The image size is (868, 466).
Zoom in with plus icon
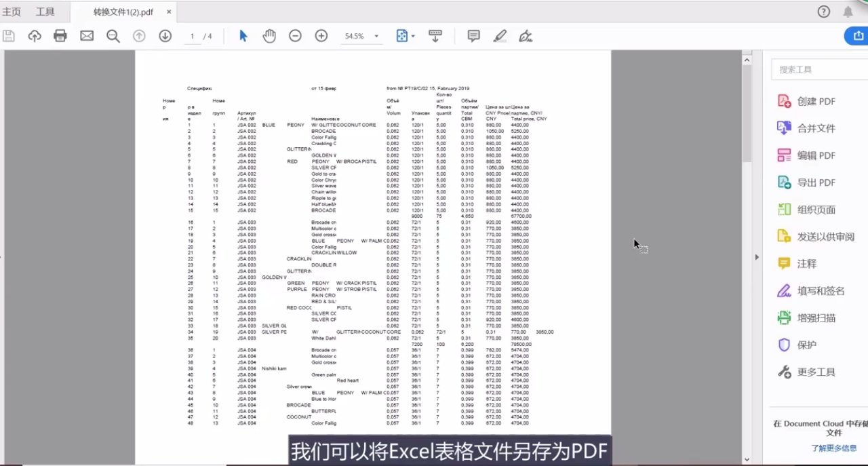(321, 36)
